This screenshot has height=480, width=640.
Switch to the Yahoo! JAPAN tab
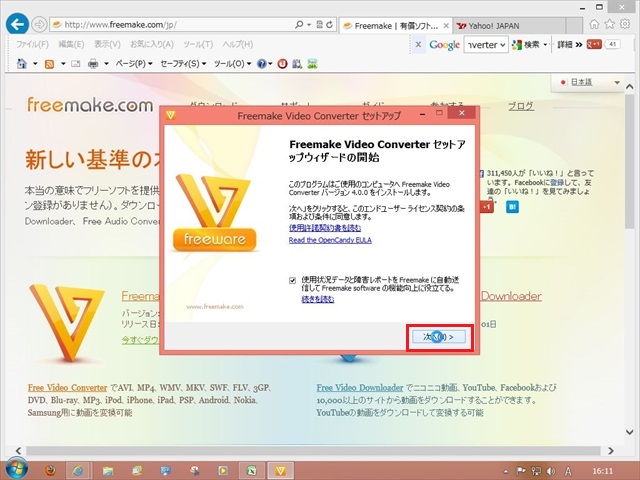pyautogui.click(x=495, y=24)
